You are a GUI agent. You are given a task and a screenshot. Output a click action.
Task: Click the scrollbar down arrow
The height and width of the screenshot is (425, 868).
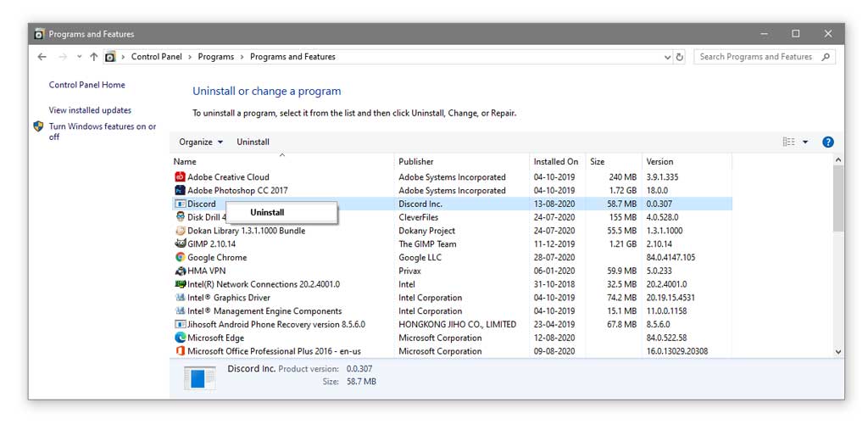(838, 351)
